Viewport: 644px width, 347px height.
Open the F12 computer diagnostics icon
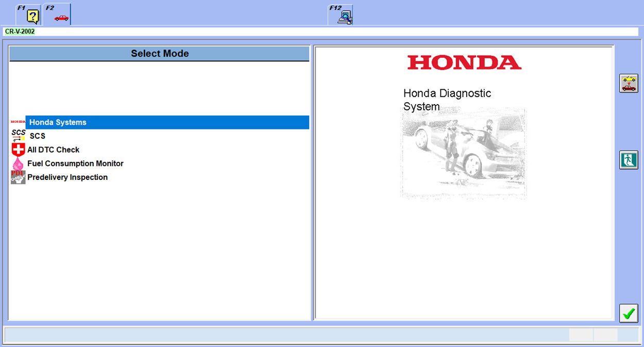coord(340,14)
